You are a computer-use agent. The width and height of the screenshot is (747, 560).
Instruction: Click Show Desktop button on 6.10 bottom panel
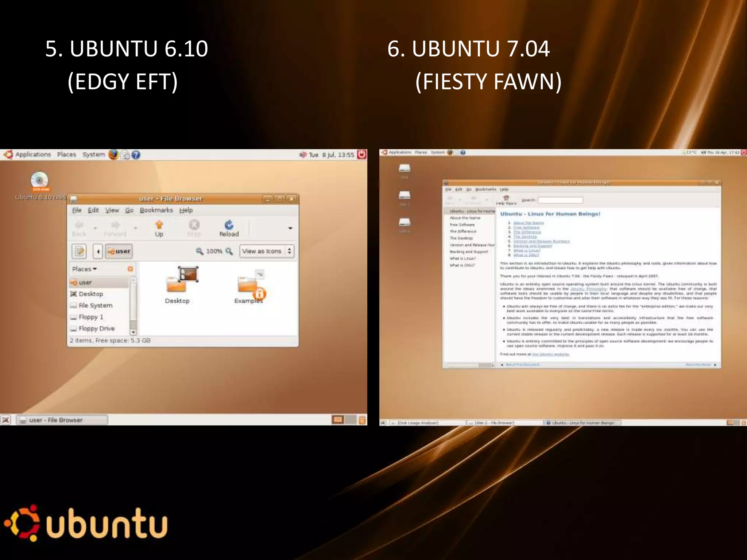[x=6, y=420]
